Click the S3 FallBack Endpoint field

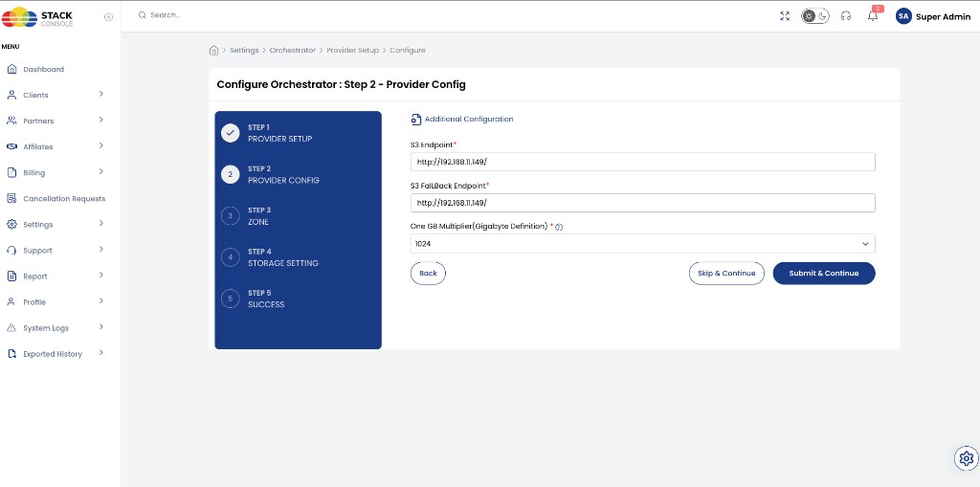click(642, 203)
